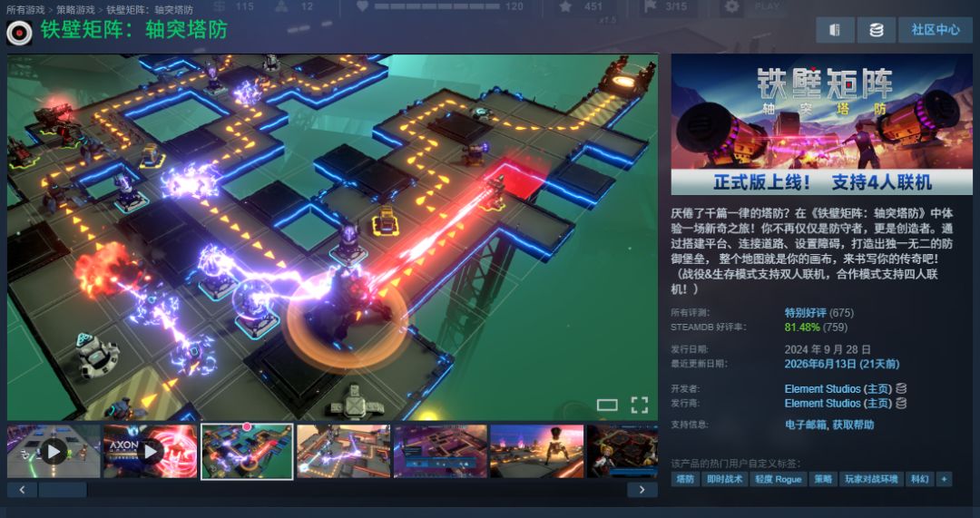980x518 pixels.
Task: Click the 81.48% SteamDB rating
Action: (x=802, y=327)
